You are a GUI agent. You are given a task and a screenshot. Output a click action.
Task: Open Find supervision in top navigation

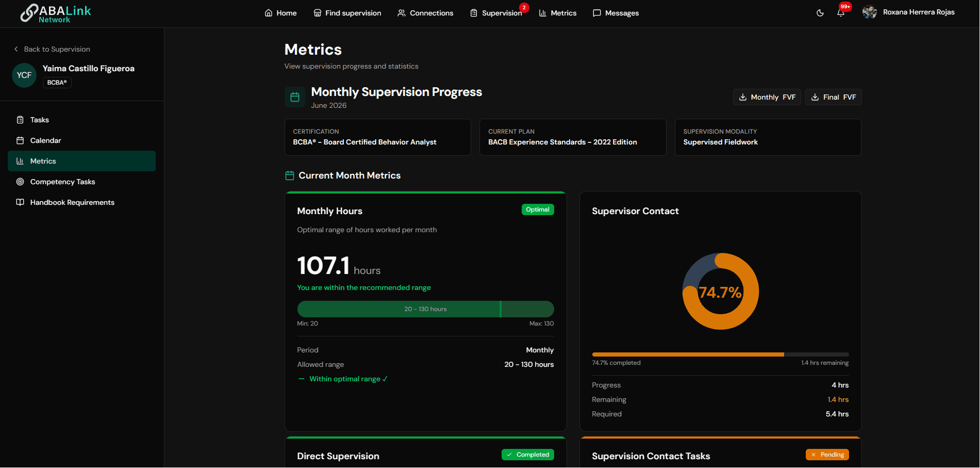(x=347, y=13)
